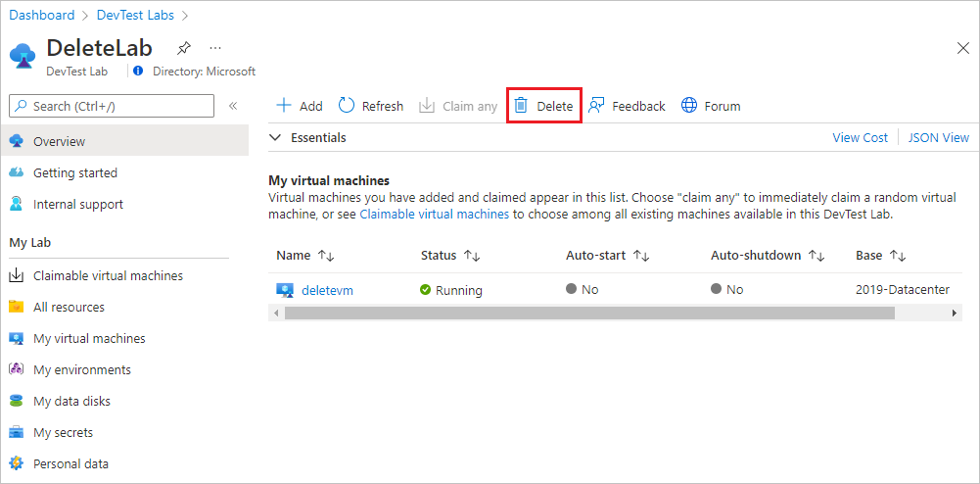Click the horizontal scrollbar right arrow

(955, 313)
